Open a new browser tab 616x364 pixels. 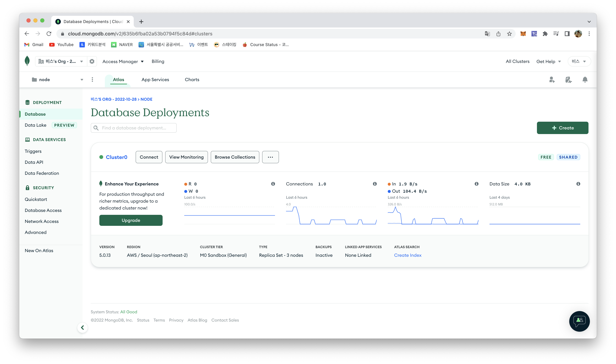(x=141, y=22)
